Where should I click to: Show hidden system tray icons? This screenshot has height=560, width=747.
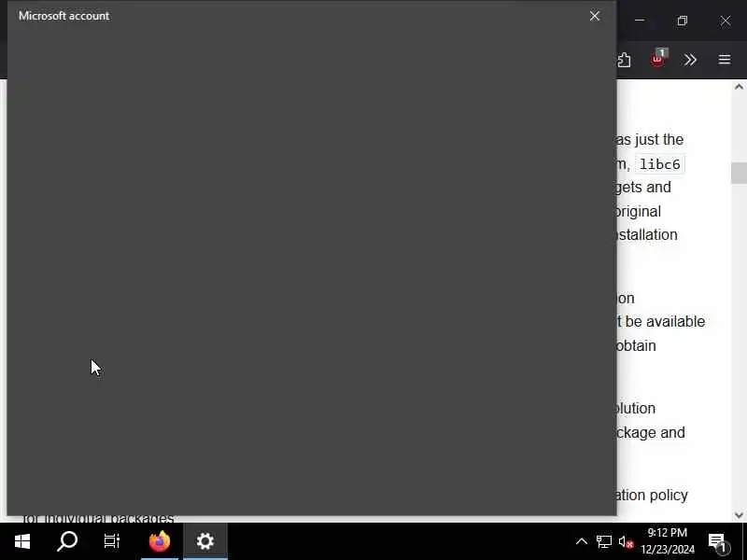tap(582, 541)
